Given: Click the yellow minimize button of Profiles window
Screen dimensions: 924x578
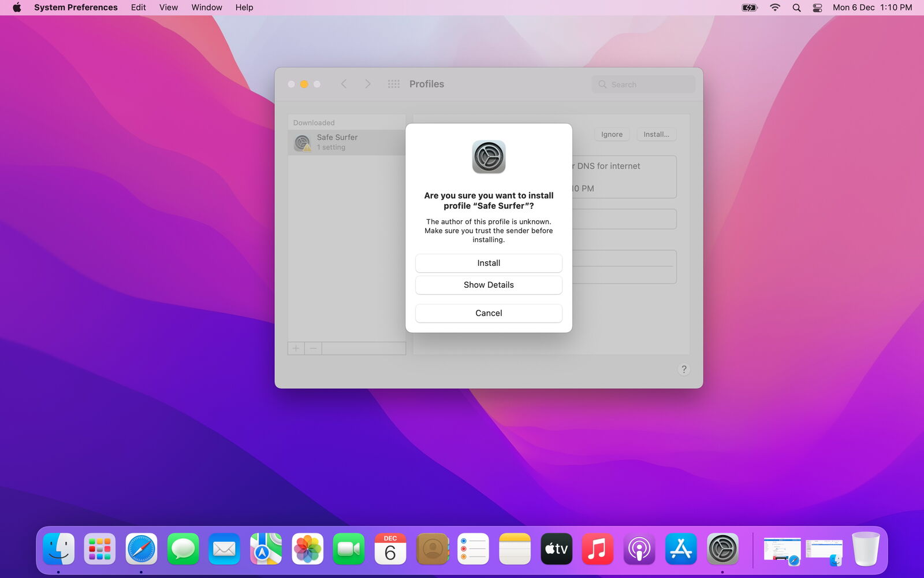Looking at the screenshot, I should [x=304, y=84].
